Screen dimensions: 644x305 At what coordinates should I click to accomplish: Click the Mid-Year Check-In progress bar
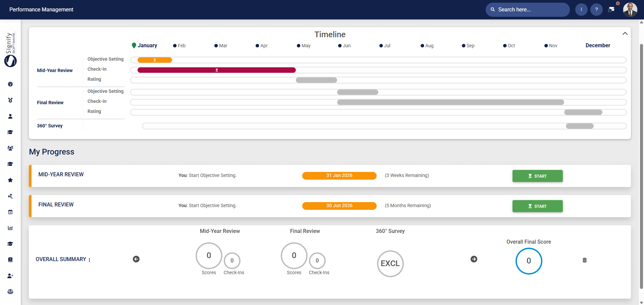(216, 70)
